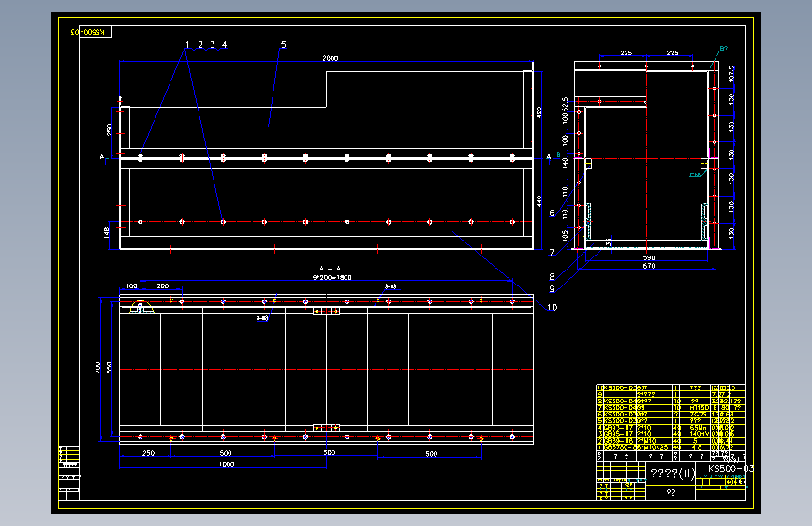Select leader callout number 9
The height and width of the screenshot is (526, 812).
pos(552,289)
